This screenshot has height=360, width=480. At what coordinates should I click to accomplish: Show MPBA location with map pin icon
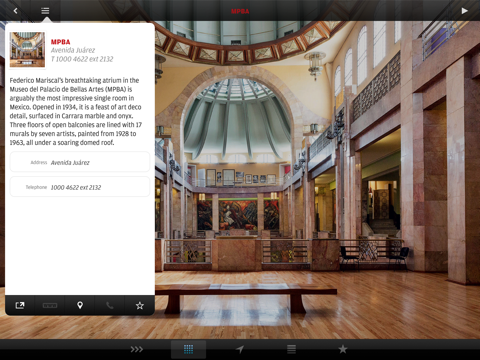80,305
